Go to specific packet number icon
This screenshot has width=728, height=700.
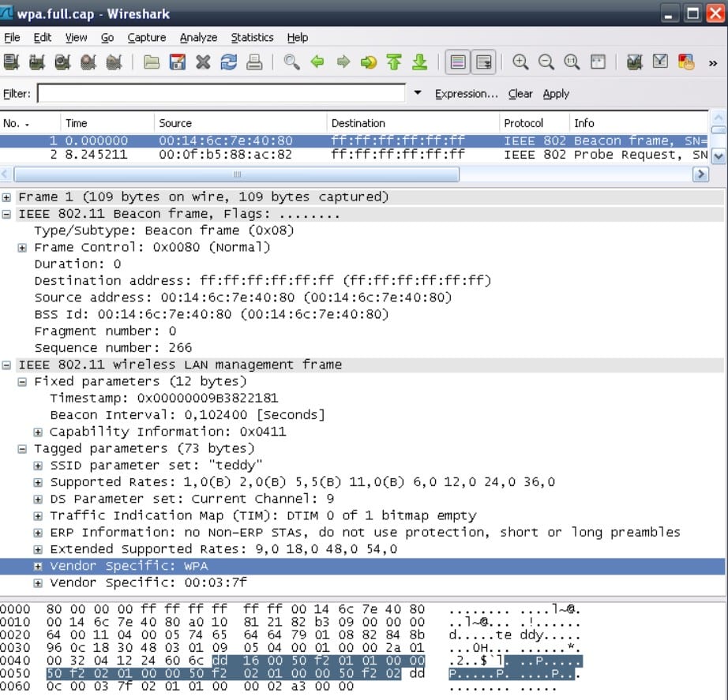[x=369, y=62]
